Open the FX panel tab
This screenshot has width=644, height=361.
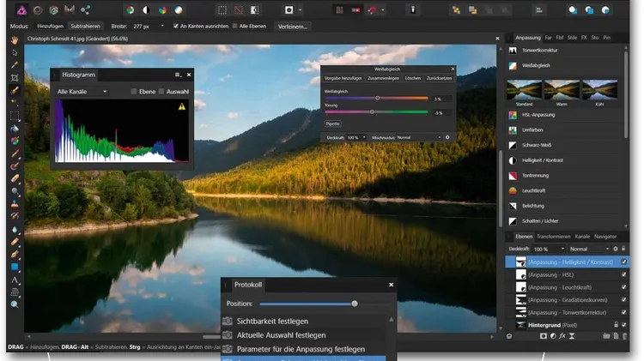click(x=584, y=38)
